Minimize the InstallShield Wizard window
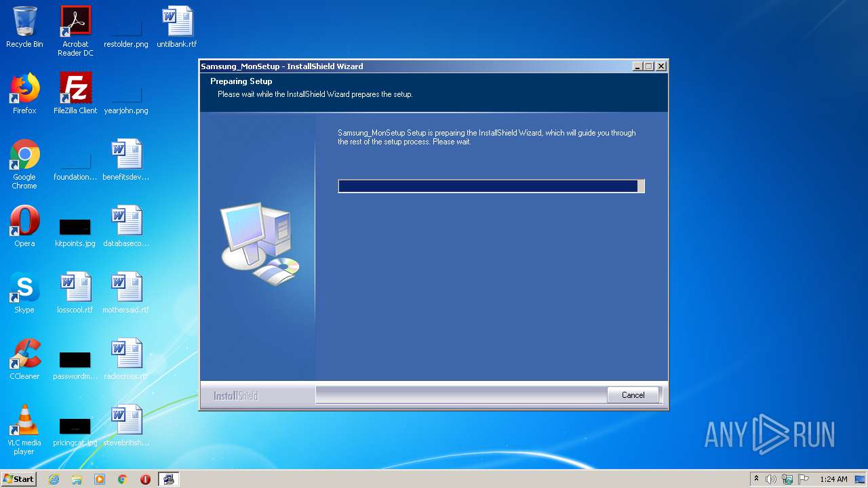Image resolution: width=868 pixels, height=488 pixels. pyautogui.click(x=637, y=66)
